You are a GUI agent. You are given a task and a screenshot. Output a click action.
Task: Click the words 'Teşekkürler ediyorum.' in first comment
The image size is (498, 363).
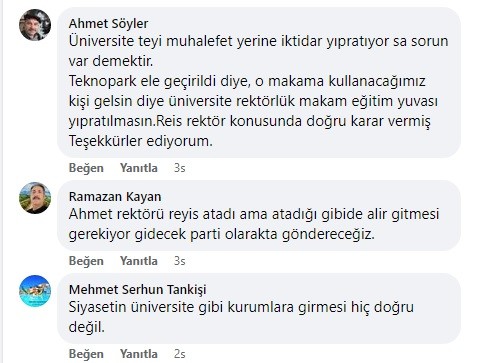(141, 141)
